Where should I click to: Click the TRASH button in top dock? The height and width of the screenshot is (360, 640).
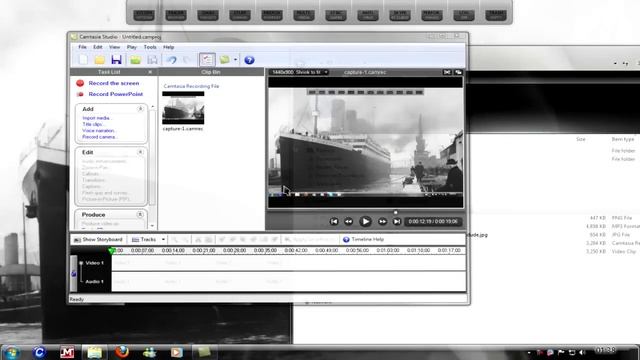(496, 15)
